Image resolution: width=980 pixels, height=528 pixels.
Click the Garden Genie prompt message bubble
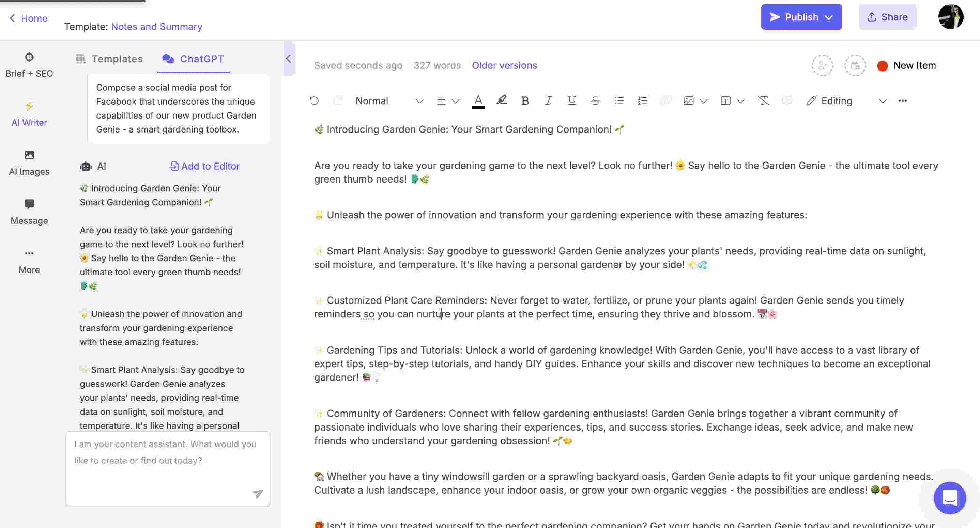pos(179,108)
